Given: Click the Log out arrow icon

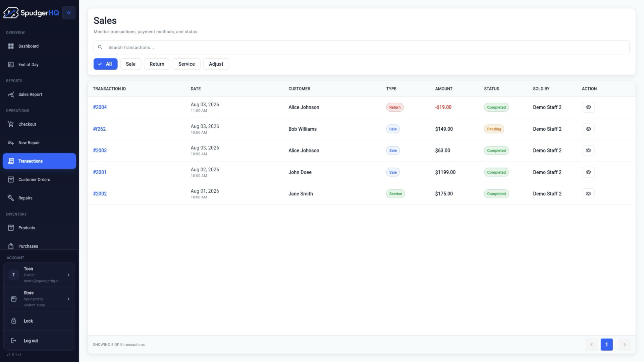Looking at the screenshot, I should [x=14, y=341].
